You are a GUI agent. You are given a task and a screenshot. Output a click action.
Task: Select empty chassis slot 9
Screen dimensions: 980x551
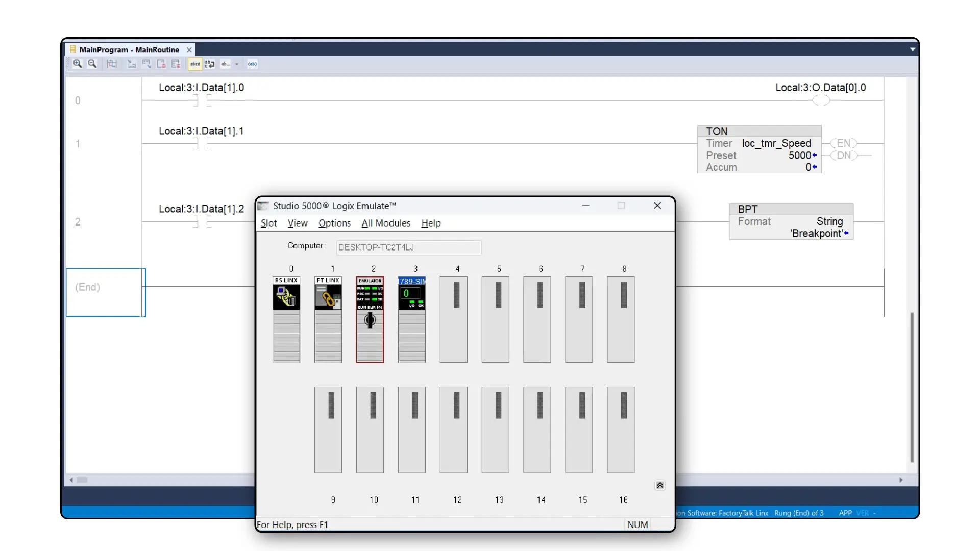pyautogui.click(x=328, y=430)
